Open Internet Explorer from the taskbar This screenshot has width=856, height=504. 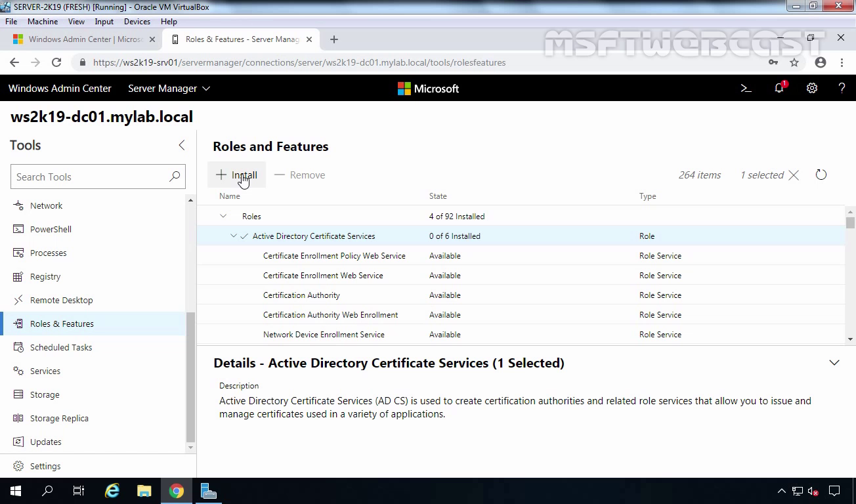click(x=112, y=491)
